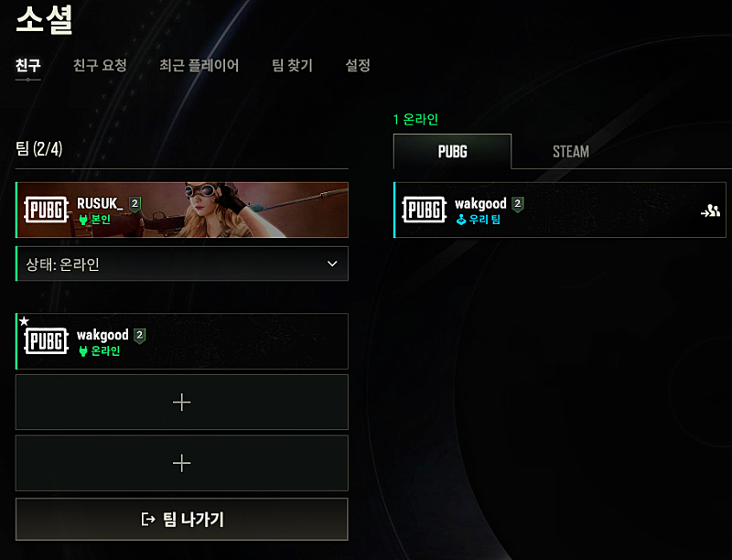Switch to the 친구 요청 tab
Image resolution: width=732 pixels, height=560 pixels.
[x=100, y=65]
